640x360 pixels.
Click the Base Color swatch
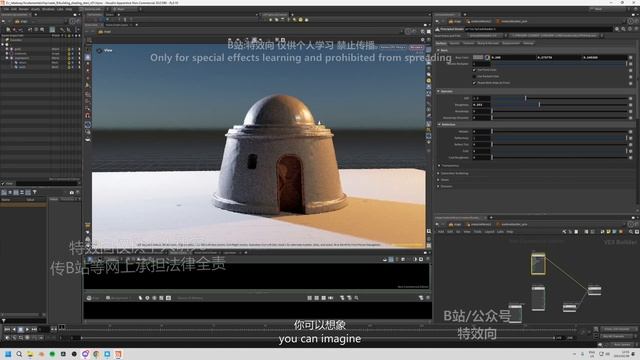478,58
